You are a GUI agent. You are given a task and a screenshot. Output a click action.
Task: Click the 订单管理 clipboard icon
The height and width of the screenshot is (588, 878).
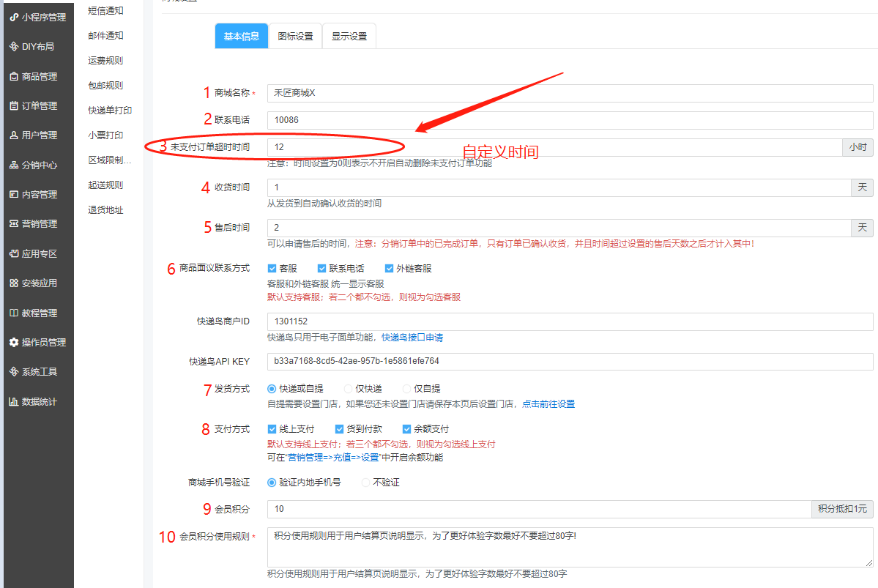14,105
